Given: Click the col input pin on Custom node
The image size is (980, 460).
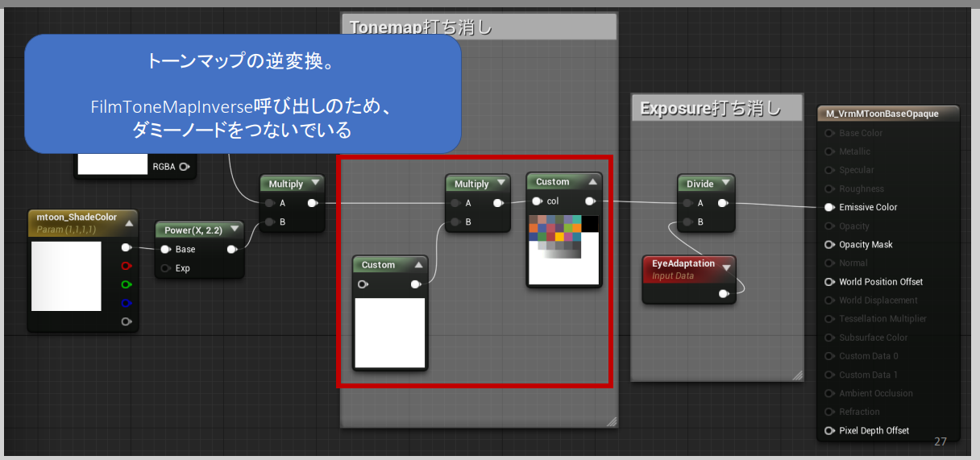Looking at the screenshot, I should click(537, 201).
